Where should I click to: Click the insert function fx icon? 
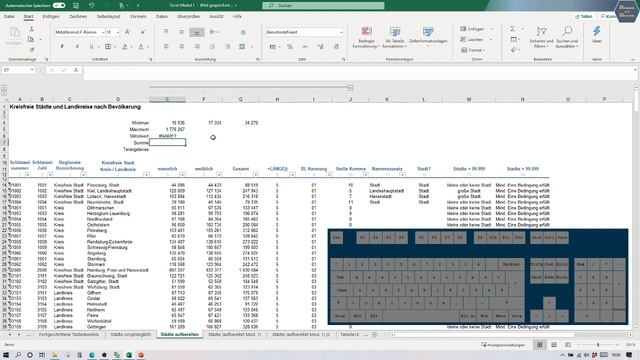[76, 70]
